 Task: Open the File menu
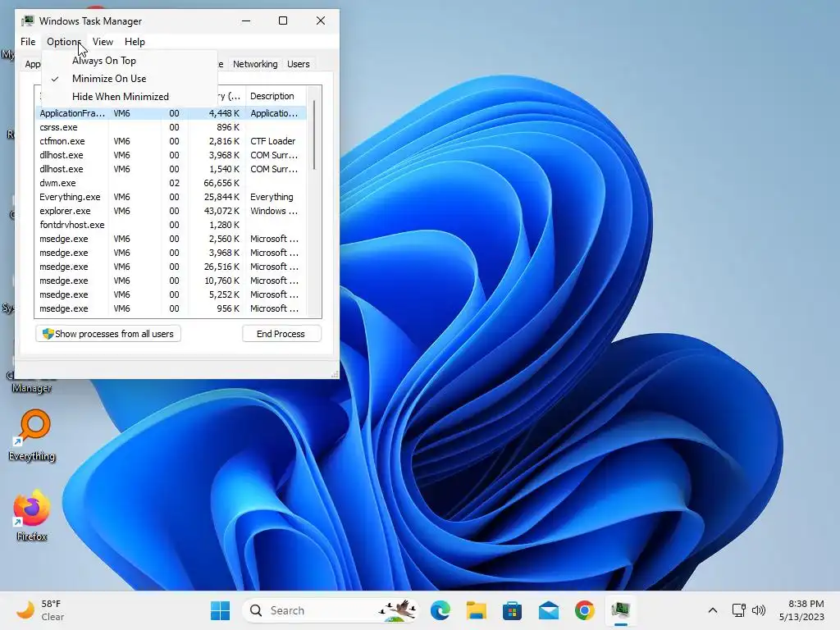(x=28, y=42)
